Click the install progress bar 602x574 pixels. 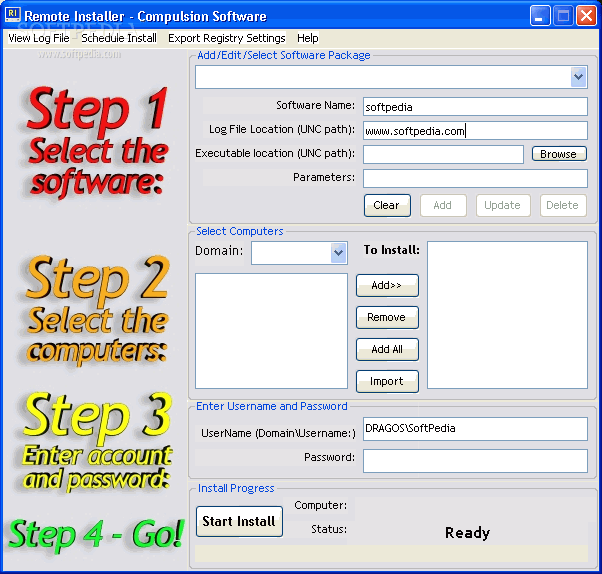coord(391,554)
